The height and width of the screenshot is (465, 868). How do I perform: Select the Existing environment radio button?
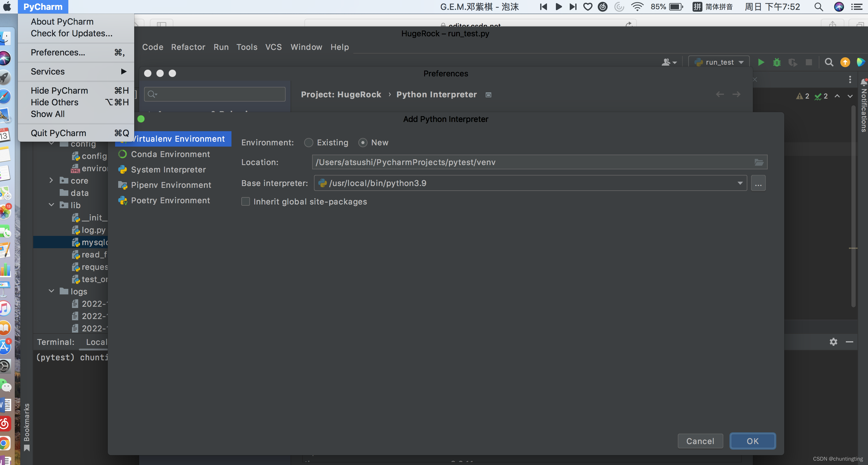pyautogui.click(x=308, y=143)
